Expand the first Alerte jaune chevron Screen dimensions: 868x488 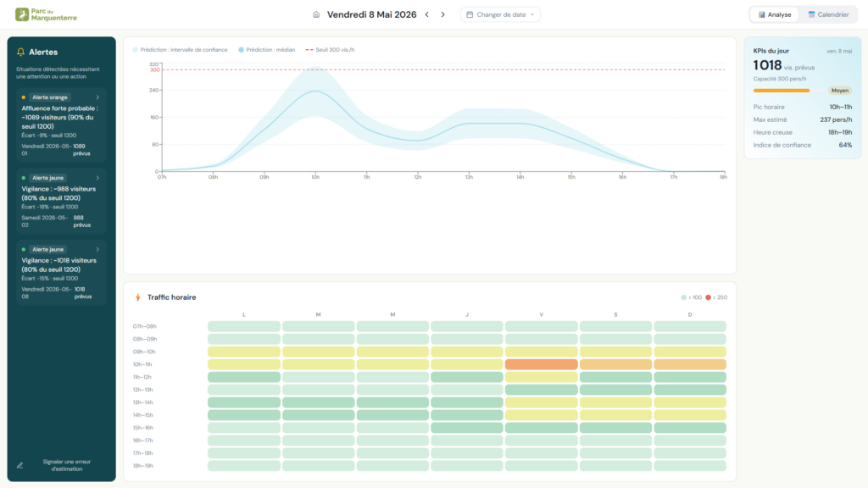tap(97, 178)
